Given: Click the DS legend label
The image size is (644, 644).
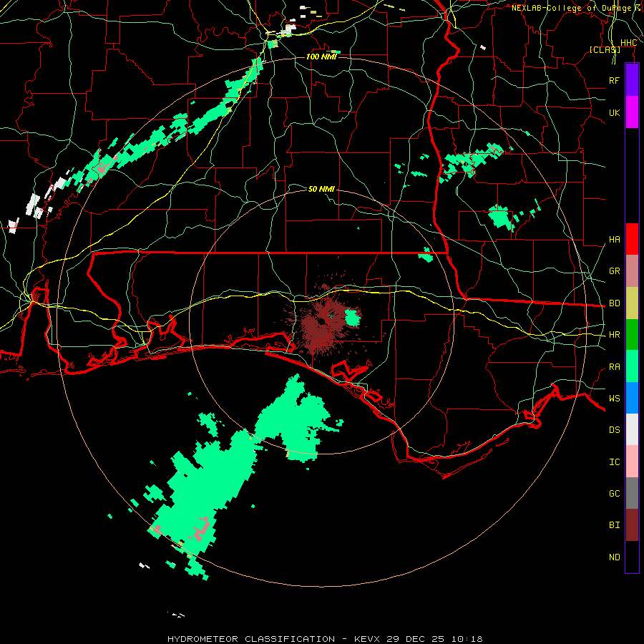Looking at the screenshot, I should 614,430.
